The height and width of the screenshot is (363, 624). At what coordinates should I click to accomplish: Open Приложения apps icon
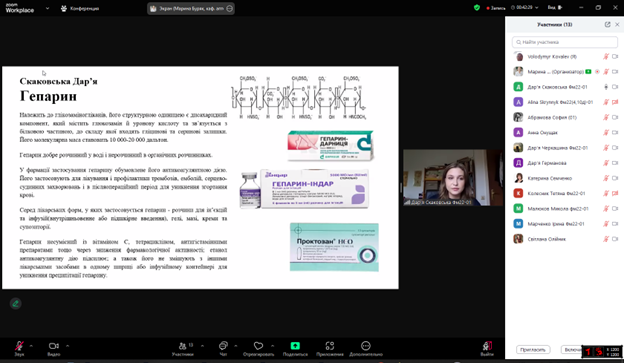click(x=330, y=345)
